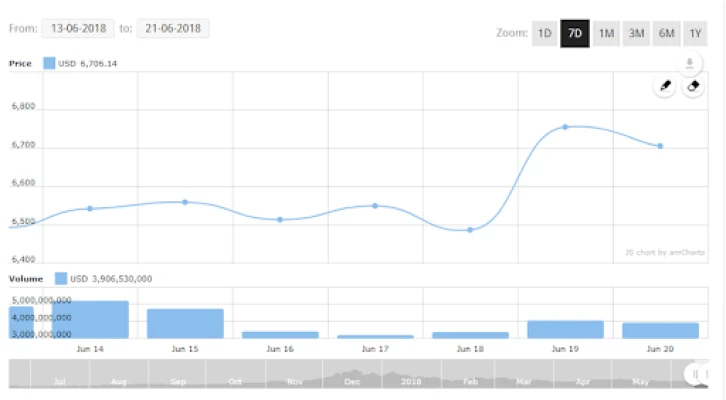Select the 1Y zoom range
Viewport: 726px width, 400px height.
click(x=696, y=33)
